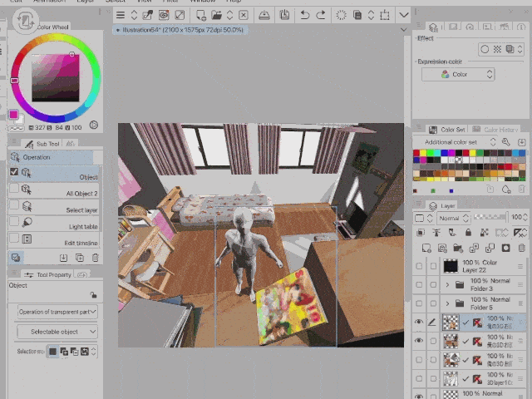Click the Clip to layer below icon

coord(421,233)
